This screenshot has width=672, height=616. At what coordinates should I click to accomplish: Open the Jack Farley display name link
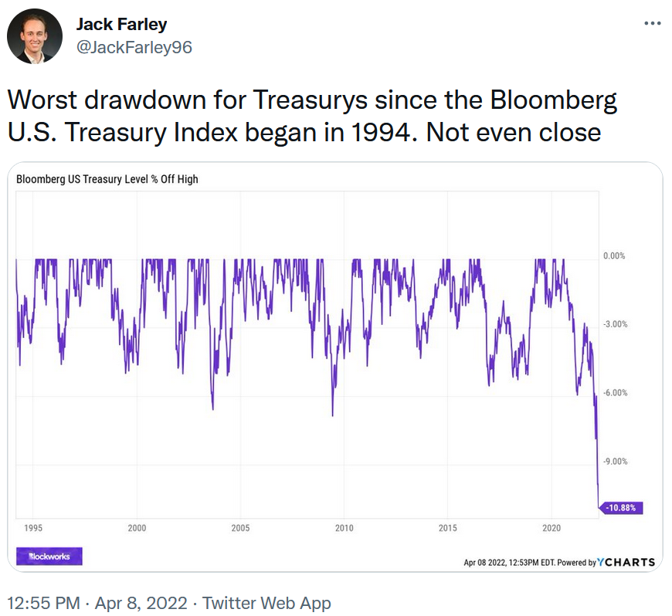[121, 24]
